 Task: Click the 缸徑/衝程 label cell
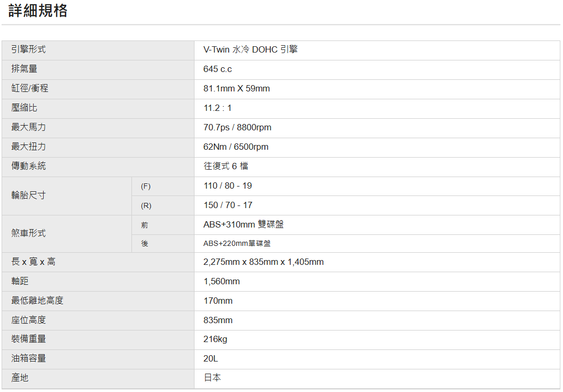30,88
